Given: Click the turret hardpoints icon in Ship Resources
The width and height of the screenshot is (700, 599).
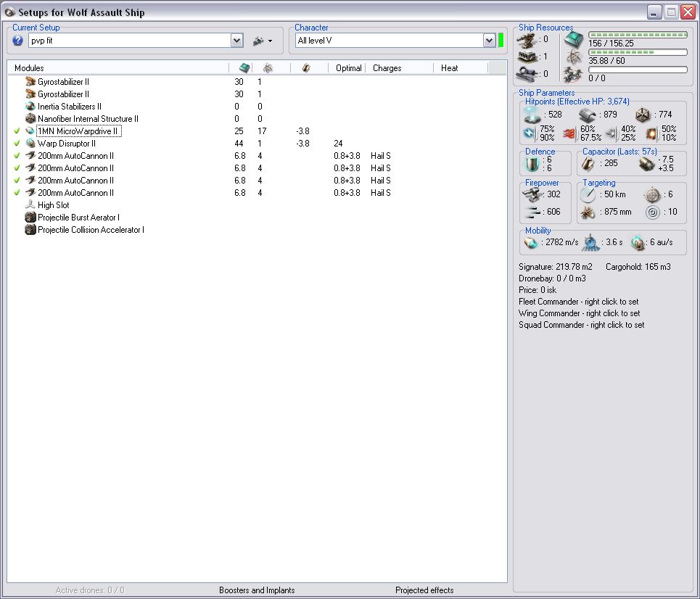Looking at the screenshot, I should [527, 40].
